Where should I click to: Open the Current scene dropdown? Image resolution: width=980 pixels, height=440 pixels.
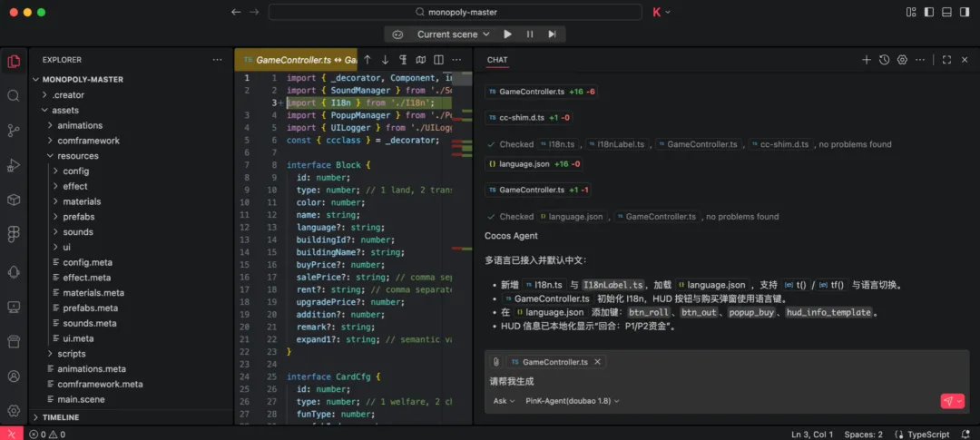click(x=453, y=34)
